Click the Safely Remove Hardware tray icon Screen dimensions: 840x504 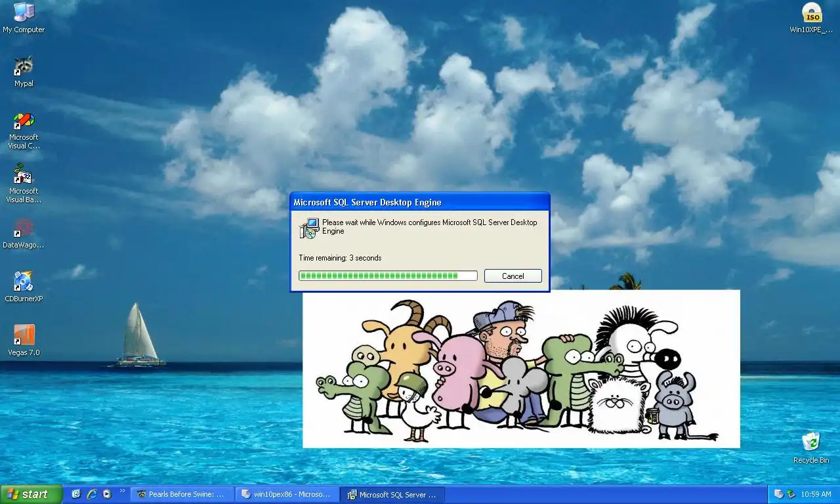(791, 494)
